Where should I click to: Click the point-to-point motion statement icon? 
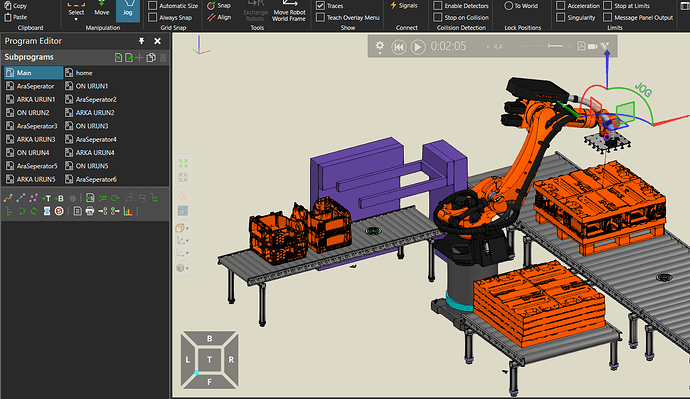pos(8,198)
